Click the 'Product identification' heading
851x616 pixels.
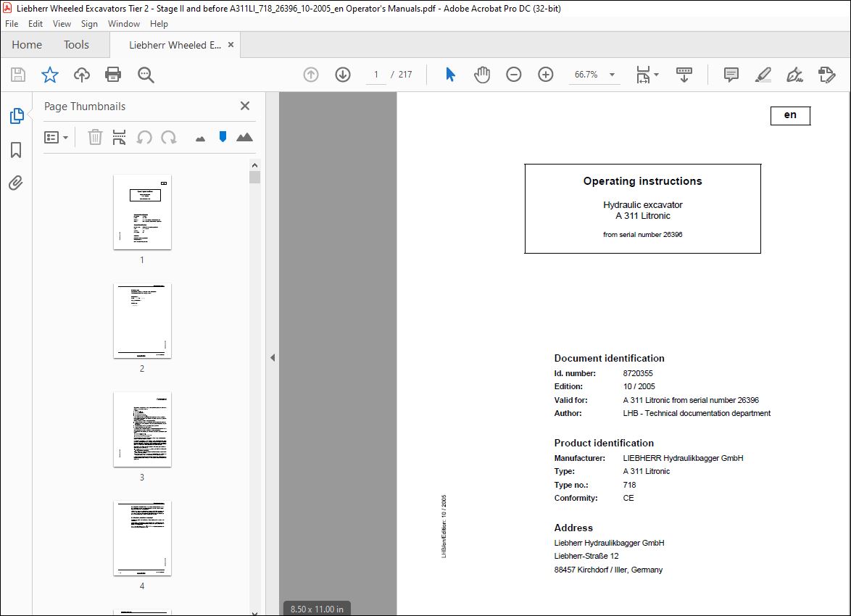tap(604, 443)
